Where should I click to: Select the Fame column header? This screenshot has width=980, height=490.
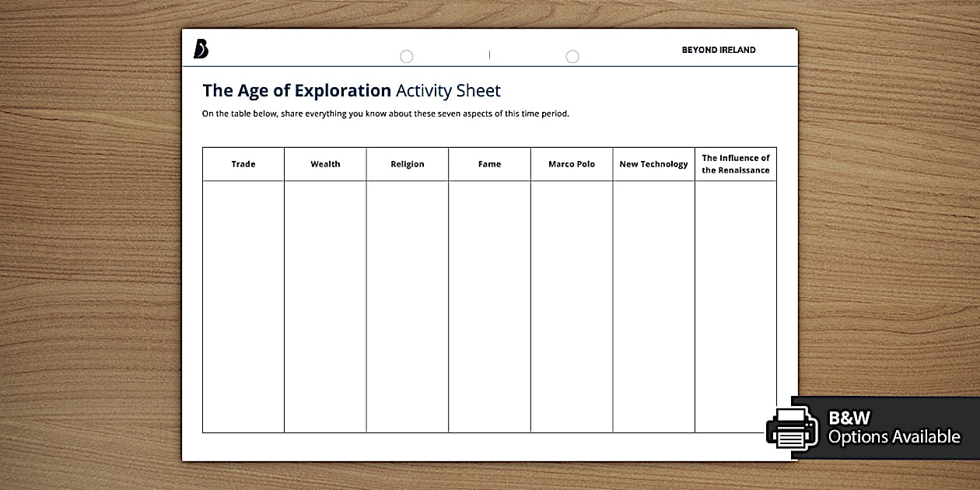tap(489, 163)
